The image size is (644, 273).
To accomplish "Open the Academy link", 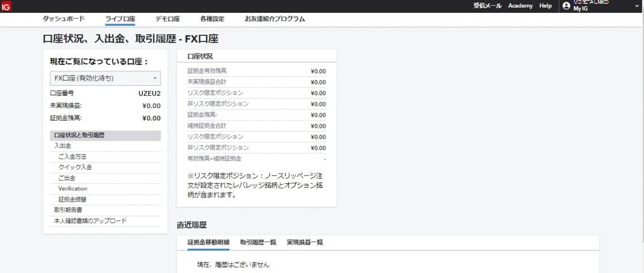I will coord(520,6).
